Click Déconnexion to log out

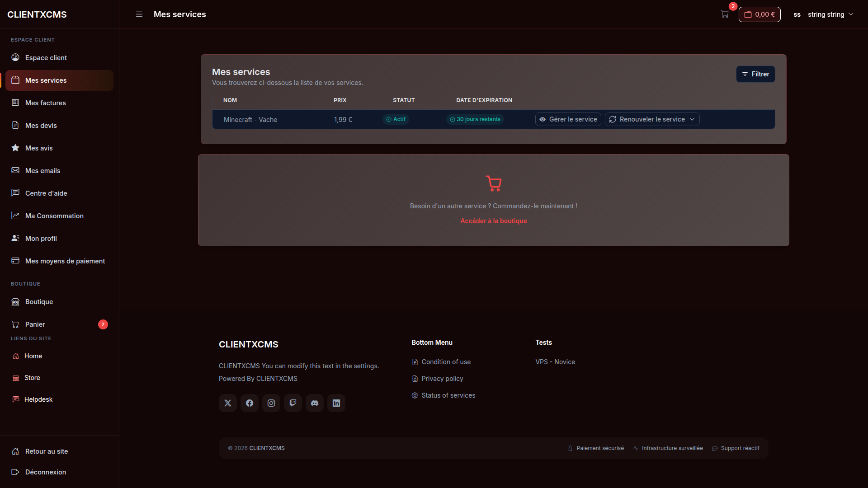tap(59, 472)
